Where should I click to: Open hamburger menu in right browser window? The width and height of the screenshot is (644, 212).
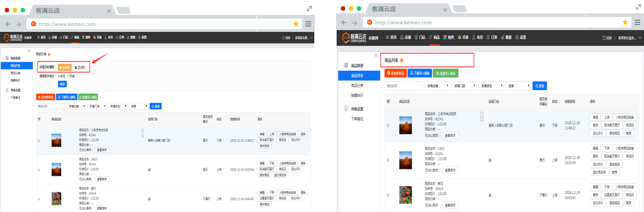tap(637, 22)
